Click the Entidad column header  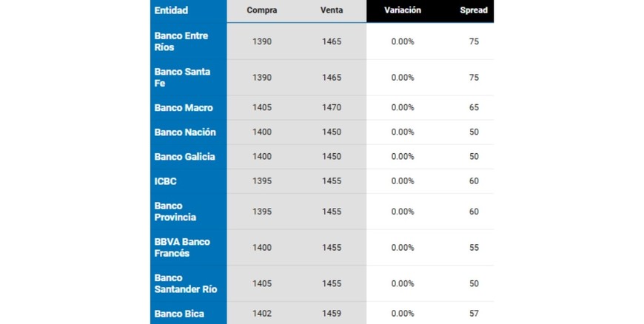(171, 10)
